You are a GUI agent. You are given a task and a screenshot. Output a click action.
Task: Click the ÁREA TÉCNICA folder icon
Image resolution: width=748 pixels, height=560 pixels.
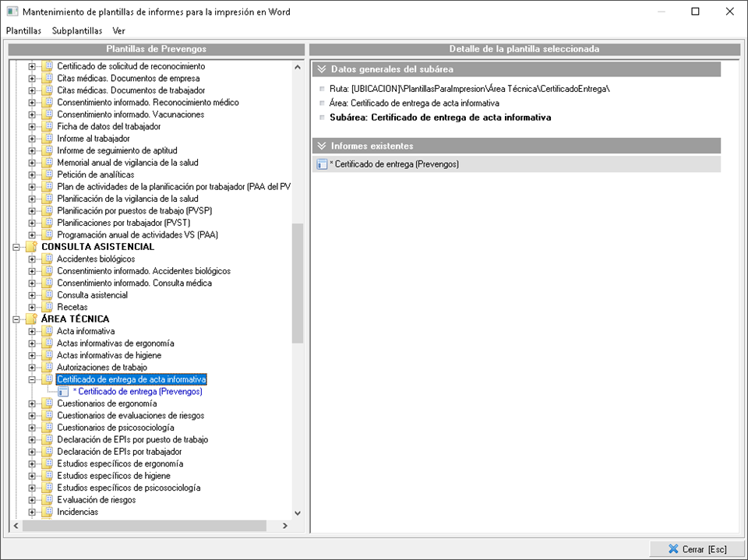click(31, 319)
